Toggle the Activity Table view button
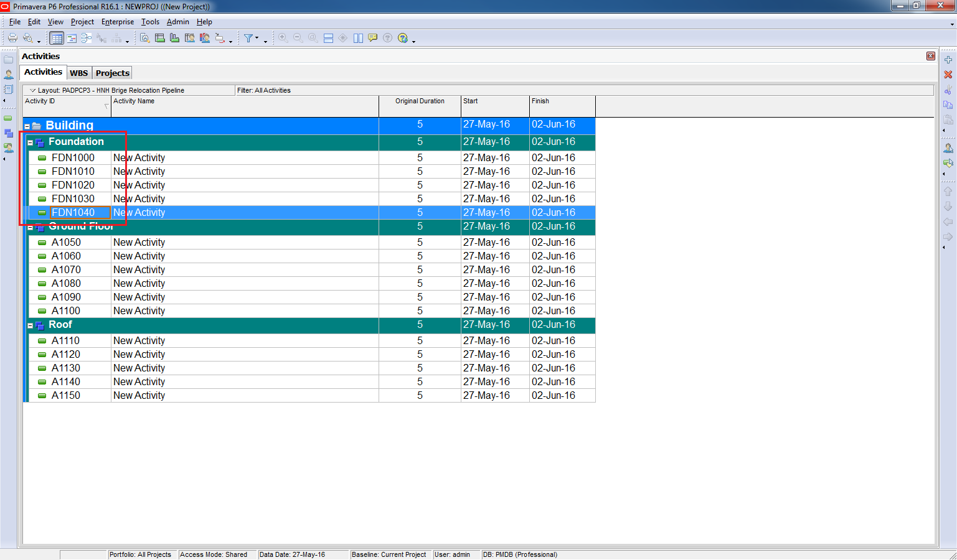 (x=57, y=38)
